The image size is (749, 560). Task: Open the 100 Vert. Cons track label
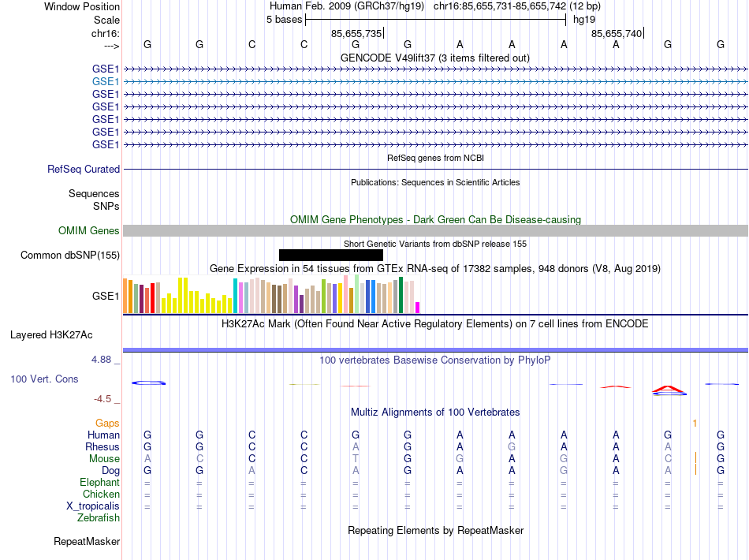coord(44,379)
